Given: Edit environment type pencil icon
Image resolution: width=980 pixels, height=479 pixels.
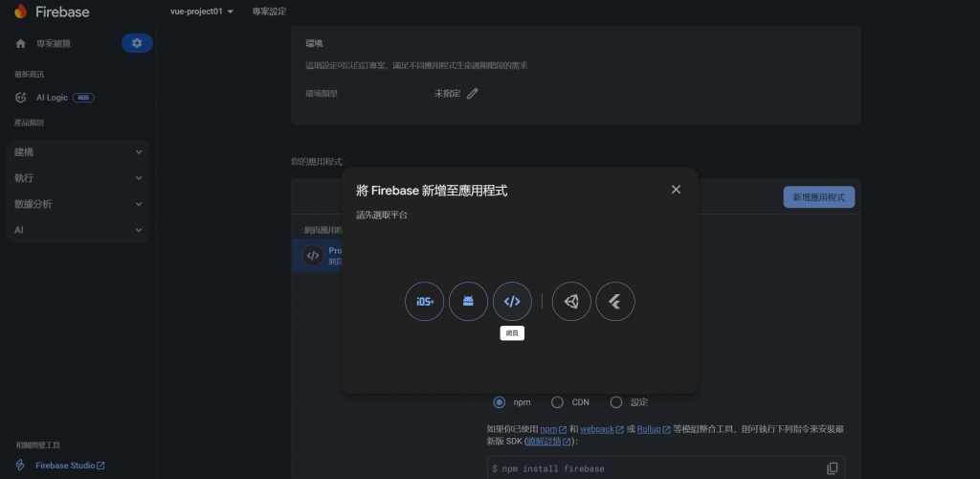Looking at the screenshot, I should (x=473, y=93).
